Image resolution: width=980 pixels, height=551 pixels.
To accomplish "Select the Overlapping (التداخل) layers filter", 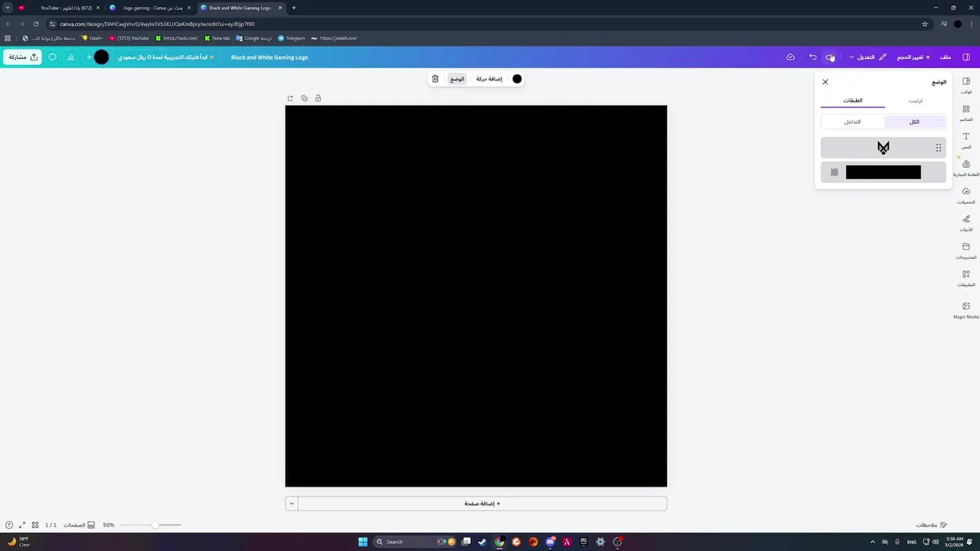I will click(x=852, y=122).
